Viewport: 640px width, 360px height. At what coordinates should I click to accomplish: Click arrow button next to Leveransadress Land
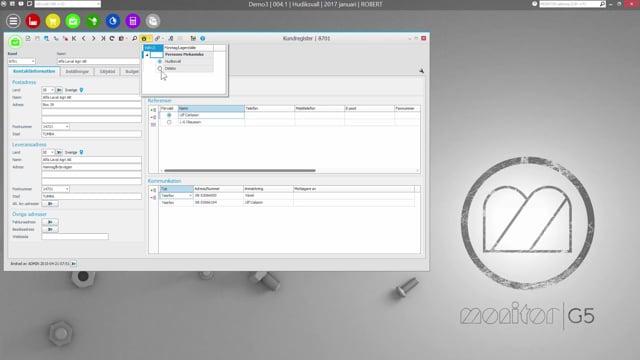point(59,152)
